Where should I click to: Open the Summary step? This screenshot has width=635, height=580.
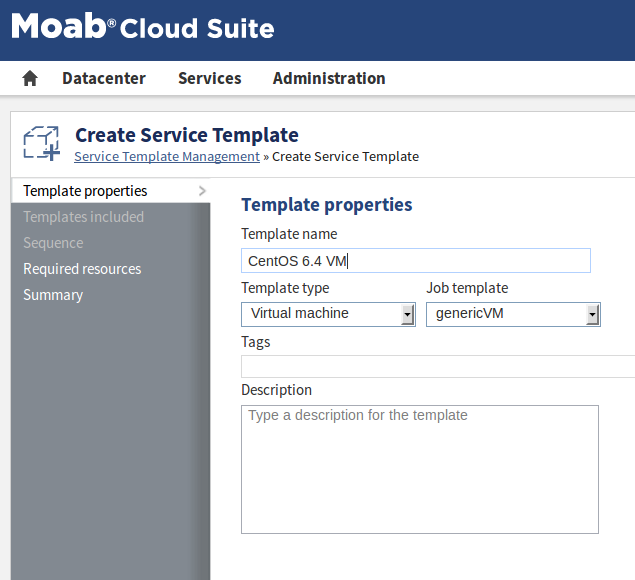pyautogui.click(x=53, y=295)
